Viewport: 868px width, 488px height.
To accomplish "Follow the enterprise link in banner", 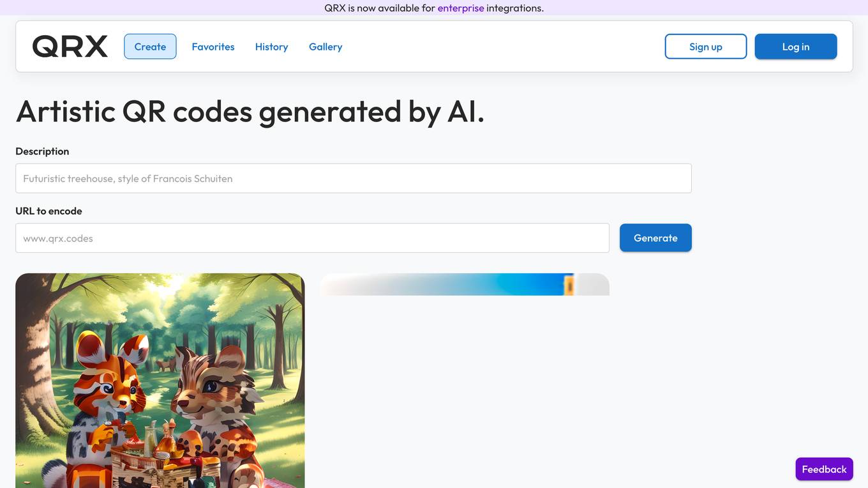I will (461, 8).
